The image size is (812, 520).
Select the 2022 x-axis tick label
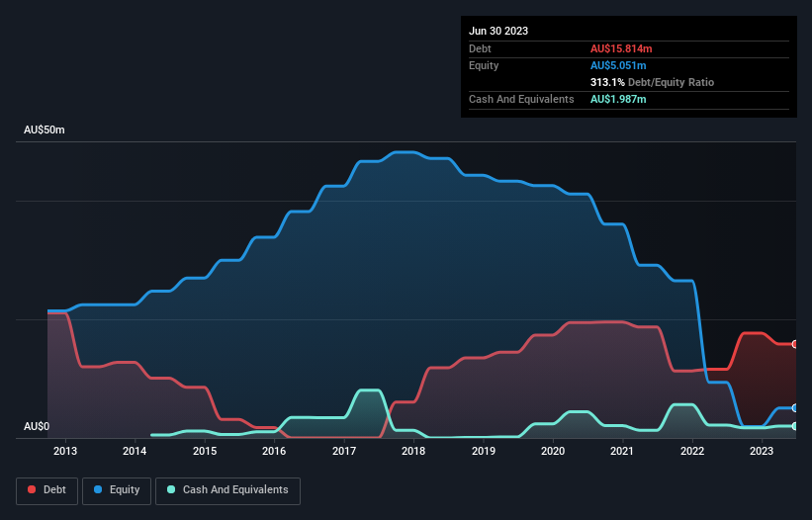coord(692,452)
